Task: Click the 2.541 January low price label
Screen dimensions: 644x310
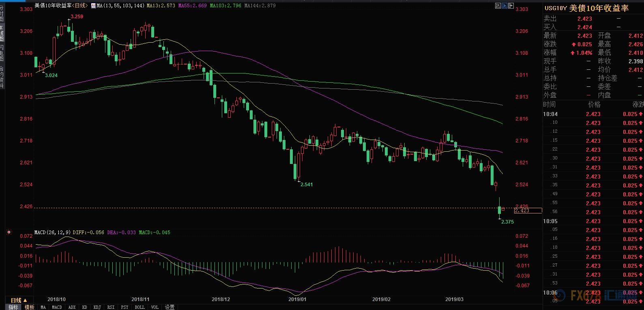Action: 307,184
